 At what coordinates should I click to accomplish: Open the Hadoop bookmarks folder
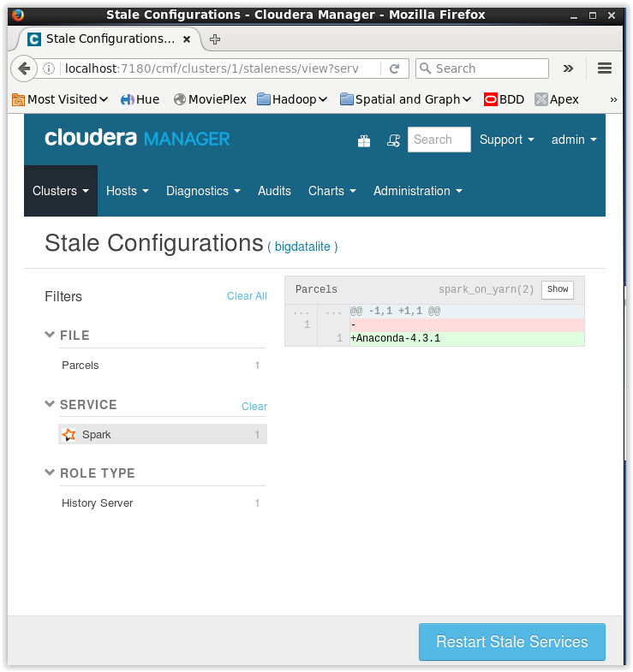pos(292,99)
